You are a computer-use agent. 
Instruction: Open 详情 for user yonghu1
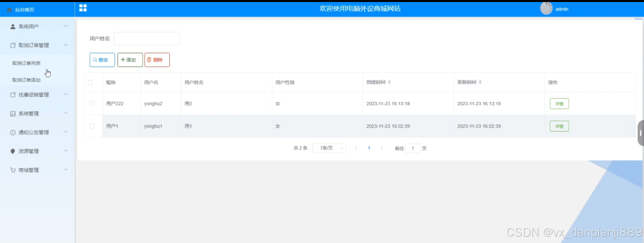[559, 126]
